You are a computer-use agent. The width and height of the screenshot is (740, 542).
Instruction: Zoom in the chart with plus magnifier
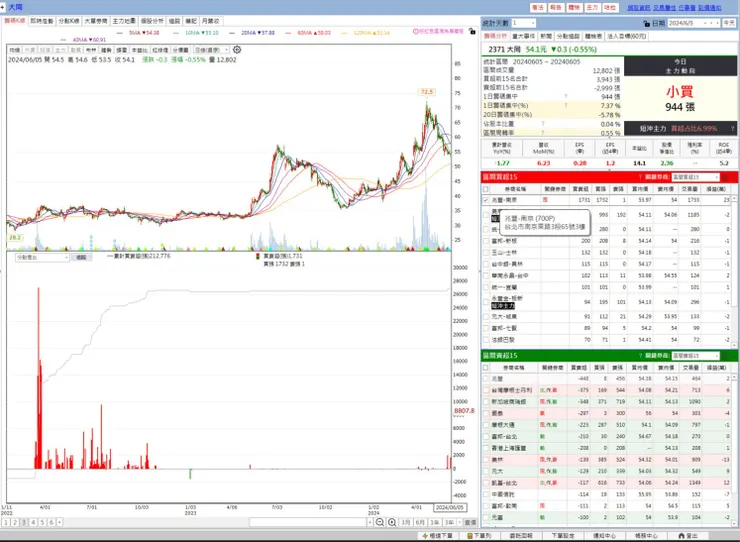(392, 522)
